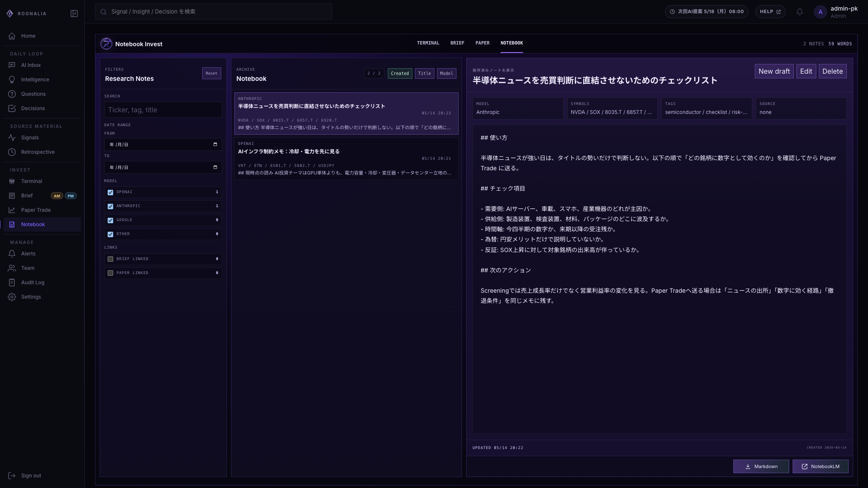Viewport: 868px width, 488px height.
Task: Click the AM badge on Brief
Action: [x=57, y=196]
